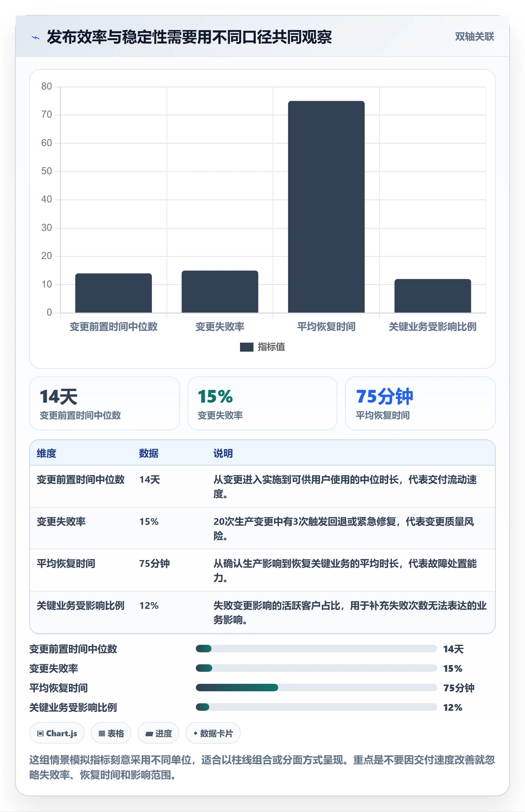Open the 15% 变更失败率 stat card
This screenshot has width=525, height=812.
pos(262,403)
